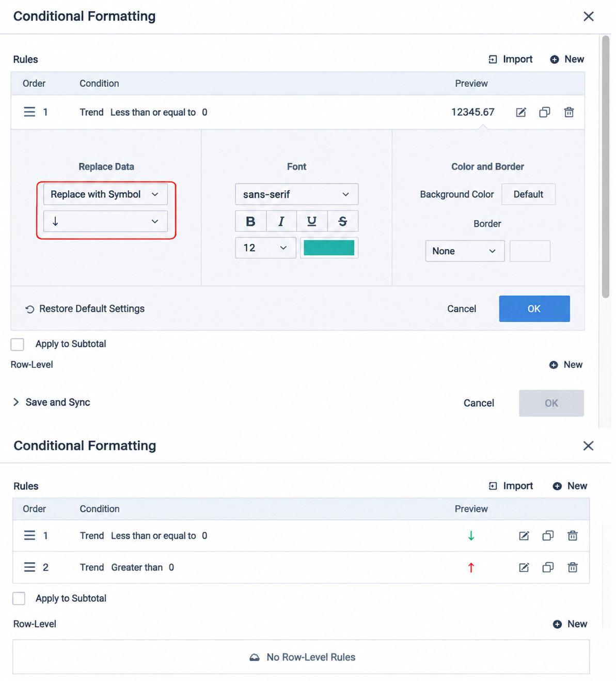Open the teal font color picker

point(329,248)
